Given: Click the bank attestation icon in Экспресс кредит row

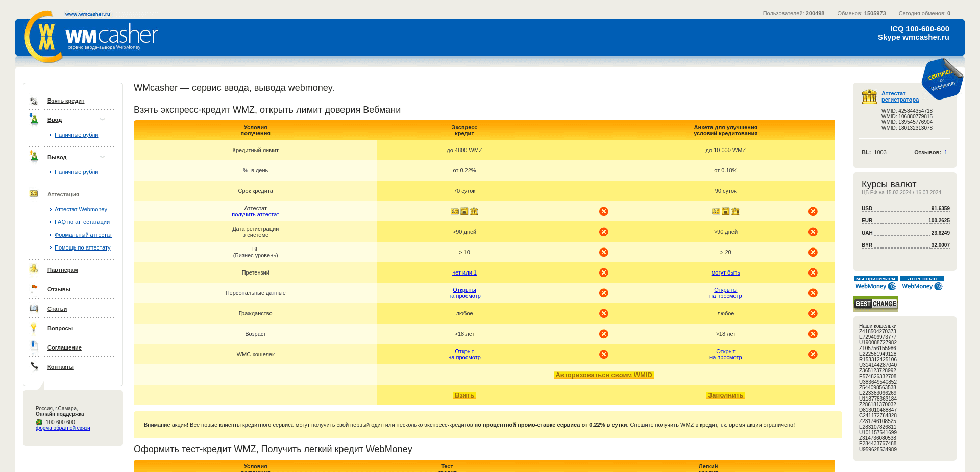Looking at the screenshot, I should coord(474,211).
